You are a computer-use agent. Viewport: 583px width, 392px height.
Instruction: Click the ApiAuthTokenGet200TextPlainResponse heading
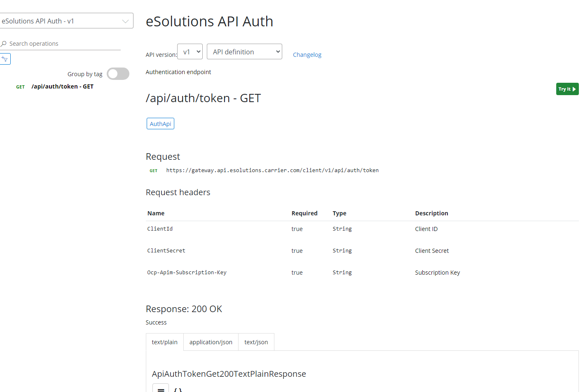pos(229,374)
